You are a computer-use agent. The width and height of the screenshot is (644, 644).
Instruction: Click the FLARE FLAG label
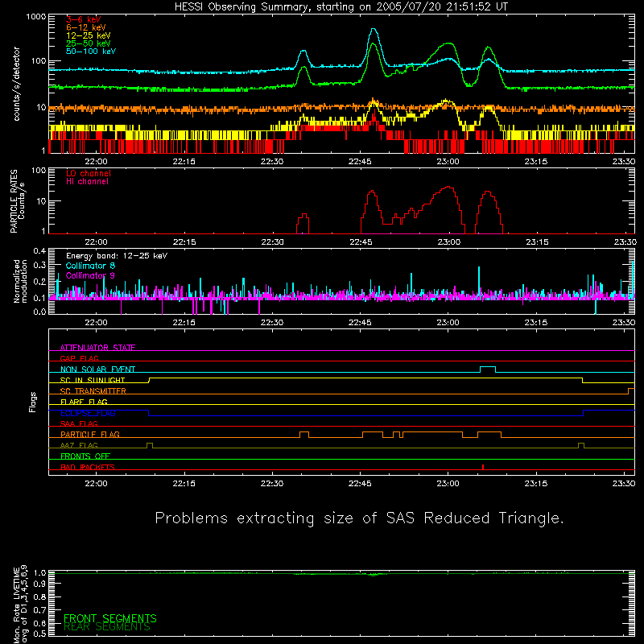[84, 402]
